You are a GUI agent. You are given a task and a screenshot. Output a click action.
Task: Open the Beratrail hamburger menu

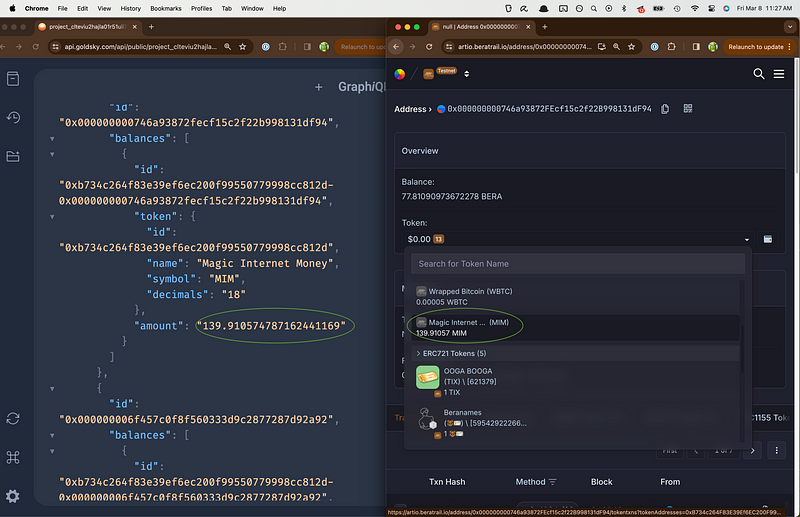[x=779, y=74]
